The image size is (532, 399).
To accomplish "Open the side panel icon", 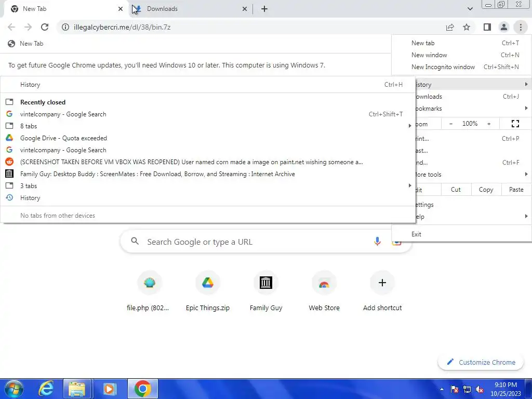I will click(487, 27).
